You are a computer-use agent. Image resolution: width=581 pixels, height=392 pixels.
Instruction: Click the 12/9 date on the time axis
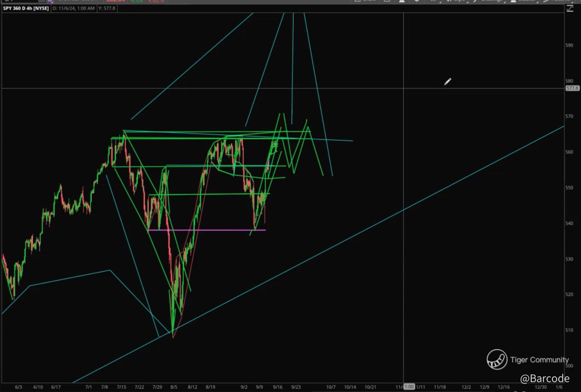(x=485, y=387)
